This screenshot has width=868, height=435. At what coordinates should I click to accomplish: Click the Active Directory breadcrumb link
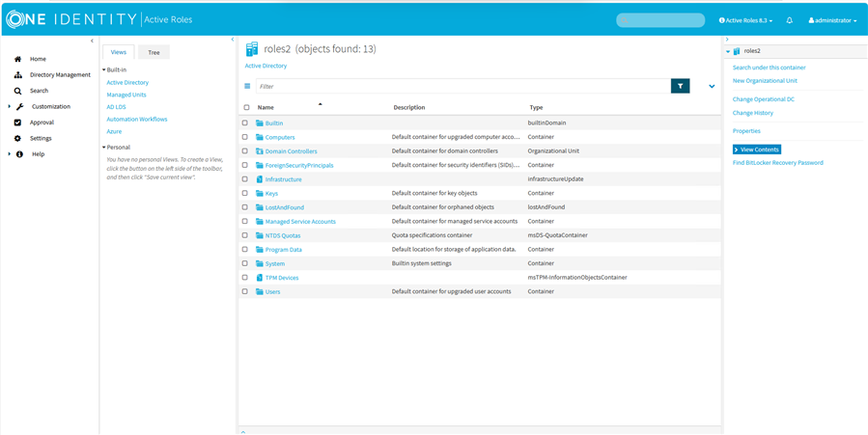coord(266,66)
